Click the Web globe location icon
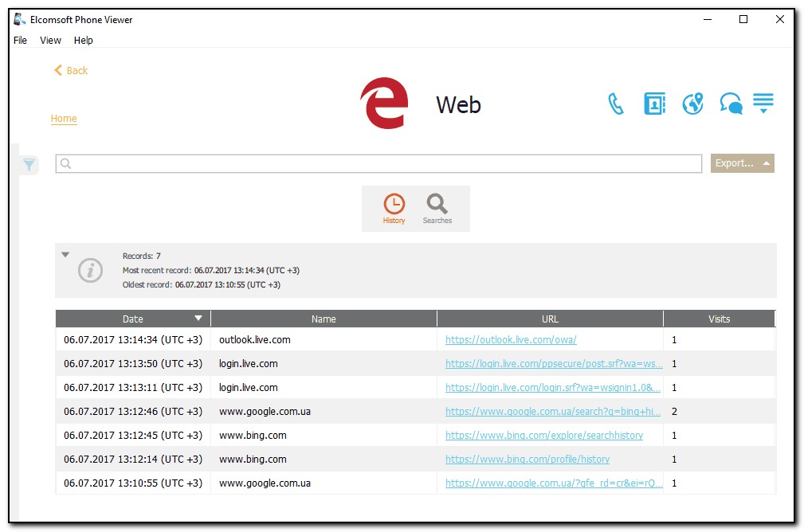The width and height of the screenshot is (804, 532). (x=693, y=104)
